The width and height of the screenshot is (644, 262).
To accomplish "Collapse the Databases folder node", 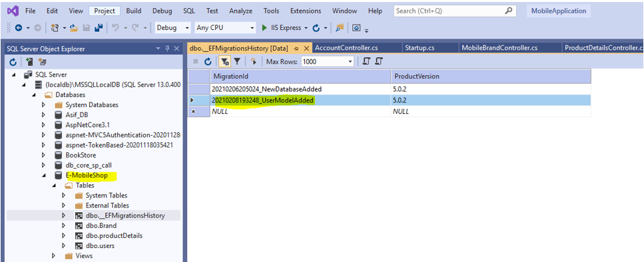I will [34, 94].
